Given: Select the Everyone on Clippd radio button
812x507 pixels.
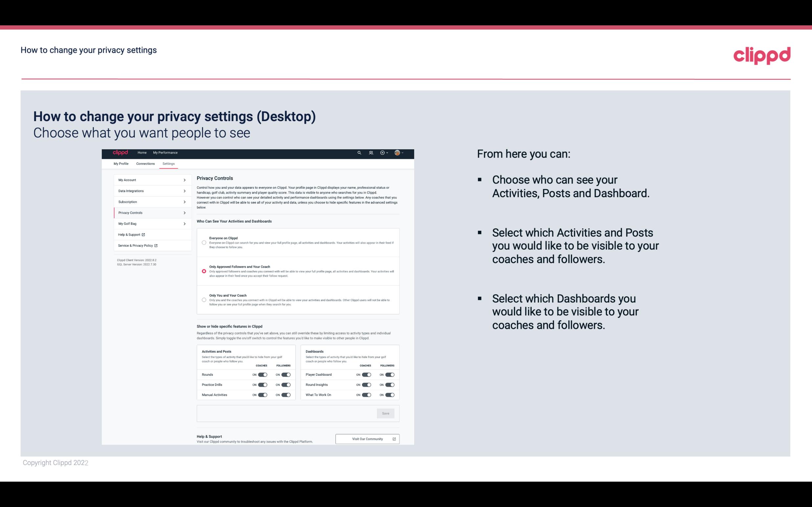Looking at the screenshot, I should pyautogui.click(x=204, y=243).
